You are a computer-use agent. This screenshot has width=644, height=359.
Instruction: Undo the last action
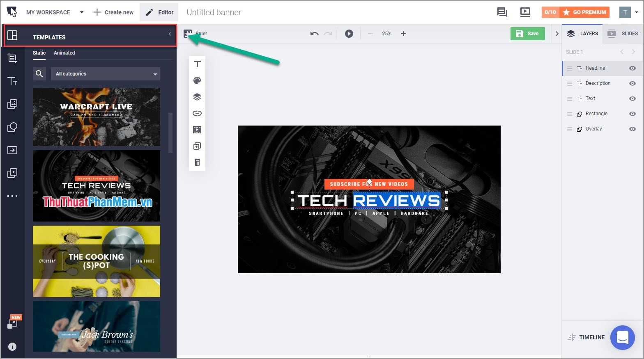pos(315,34)
